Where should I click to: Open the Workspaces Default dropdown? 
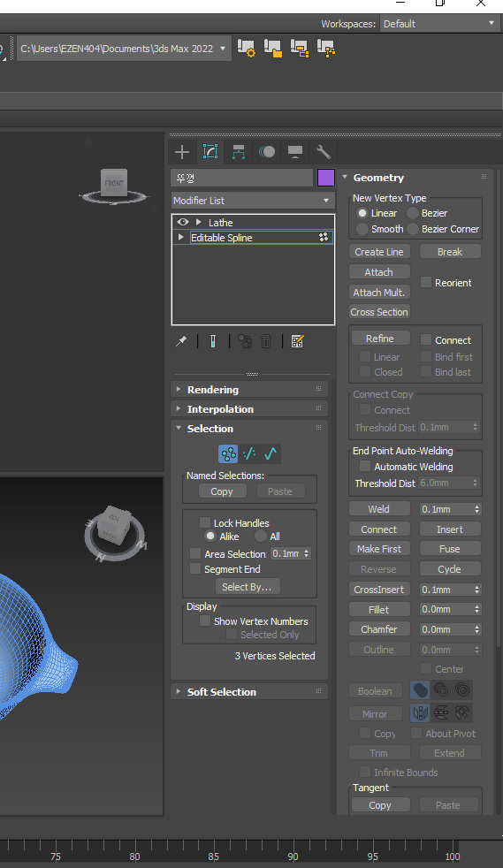pos(439,24)
